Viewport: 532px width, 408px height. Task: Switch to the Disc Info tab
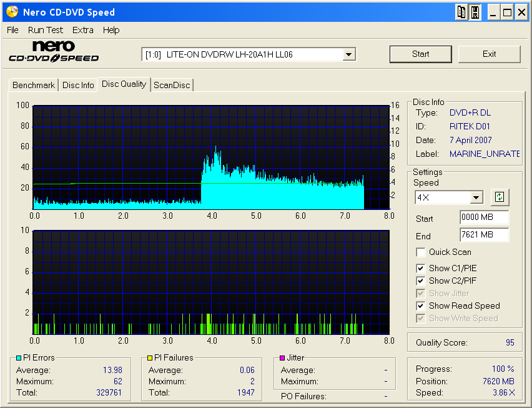point(78,85)
